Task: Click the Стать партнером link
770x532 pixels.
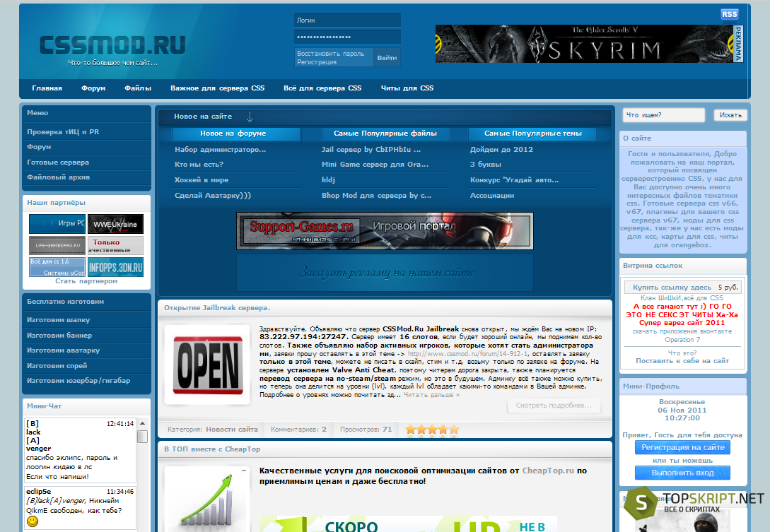Action: point(86,281)
